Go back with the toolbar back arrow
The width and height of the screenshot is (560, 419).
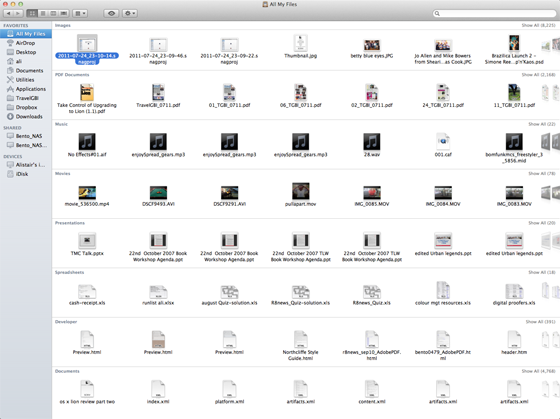9,13
